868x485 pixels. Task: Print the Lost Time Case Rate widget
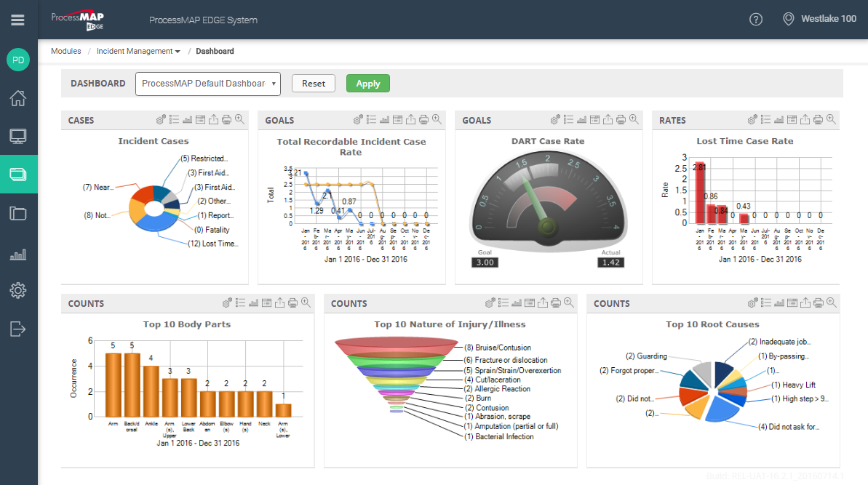pos(818,119)
